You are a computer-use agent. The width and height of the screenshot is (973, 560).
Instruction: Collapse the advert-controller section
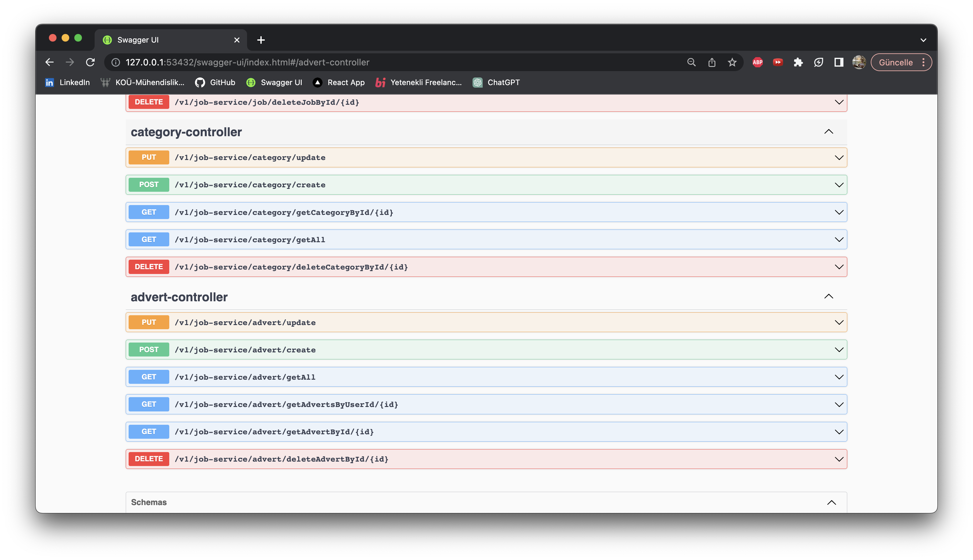pyautogui.click(x=828, y=297)
